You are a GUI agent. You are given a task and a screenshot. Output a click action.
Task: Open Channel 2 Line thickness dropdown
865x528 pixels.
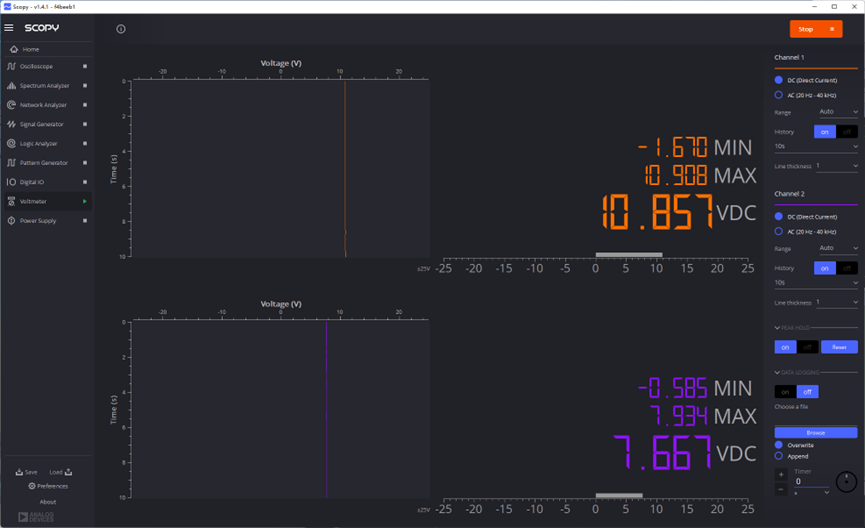pyautogui.click(x=837, y=302)
